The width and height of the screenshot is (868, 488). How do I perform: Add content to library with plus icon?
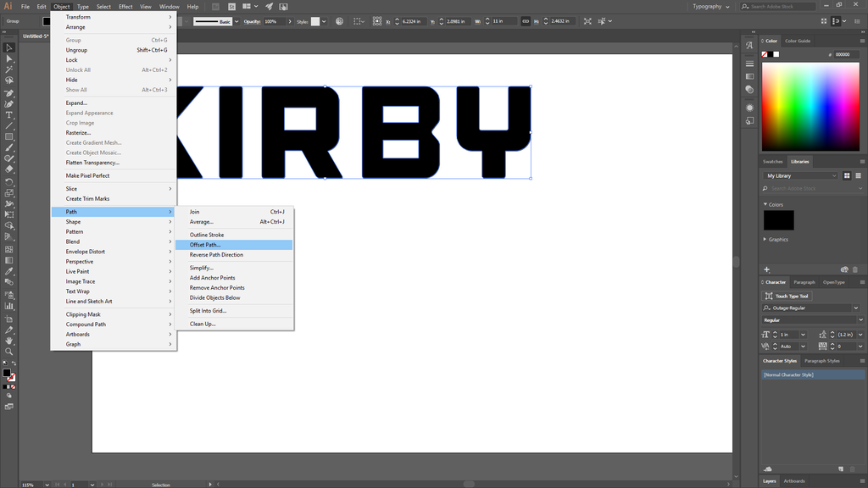[767, 269]
